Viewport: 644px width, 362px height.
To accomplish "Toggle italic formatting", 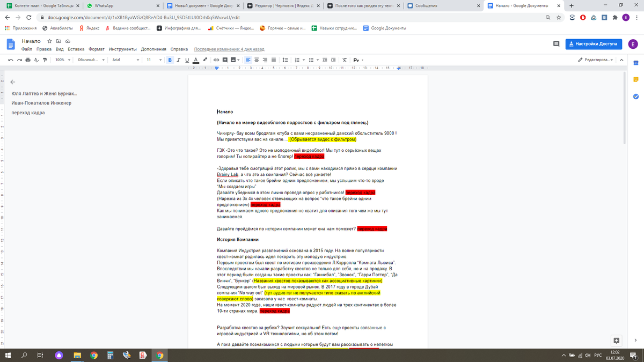I will pyautogui.click(x=179, y=60).
